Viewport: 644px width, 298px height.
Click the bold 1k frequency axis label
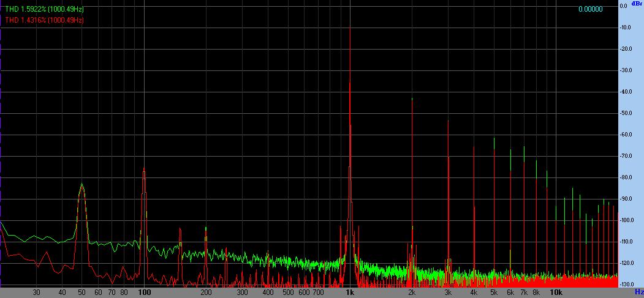(350, 292)
